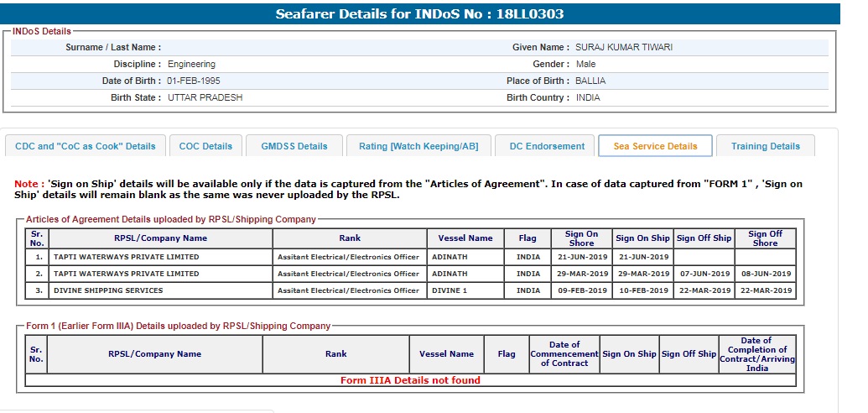Screen dimensions: 868x413
Task: Click the "Form IIIA Details not found" message
Action: pyautogui.click(x=410, y=380)
